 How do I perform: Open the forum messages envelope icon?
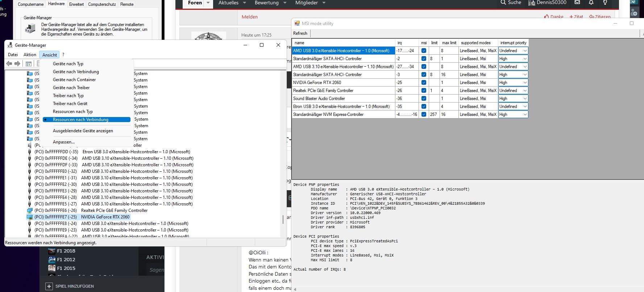[577, 3]
